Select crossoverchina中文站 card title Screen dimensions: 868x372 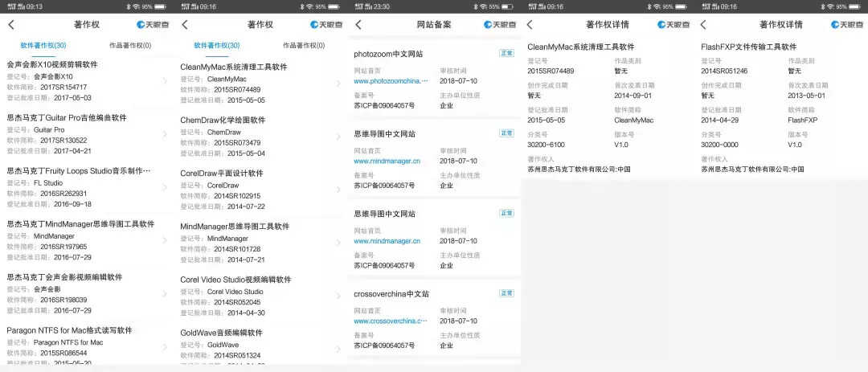[391, 294]
